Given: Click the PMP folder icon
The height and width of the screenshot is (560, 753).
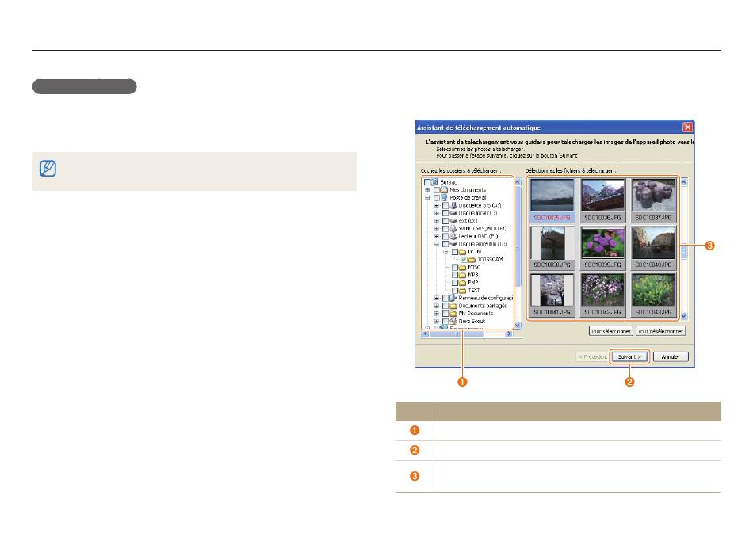Looking at the screenshot, I should 462,283.
